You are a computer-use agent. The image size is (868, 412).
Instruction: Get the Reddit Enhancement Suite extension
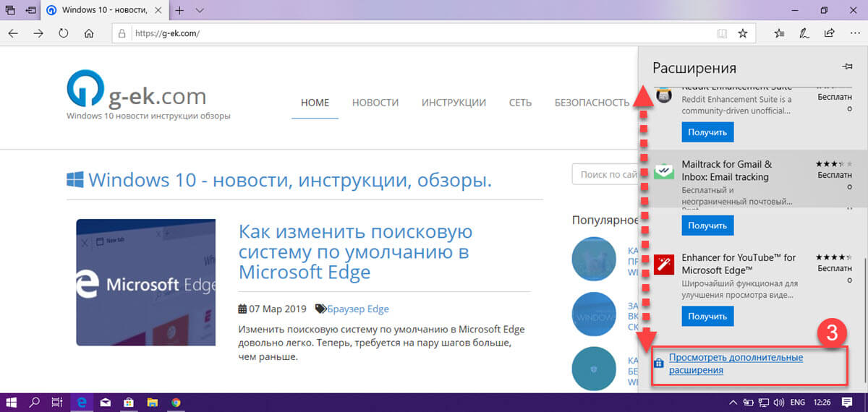[707, 132]
